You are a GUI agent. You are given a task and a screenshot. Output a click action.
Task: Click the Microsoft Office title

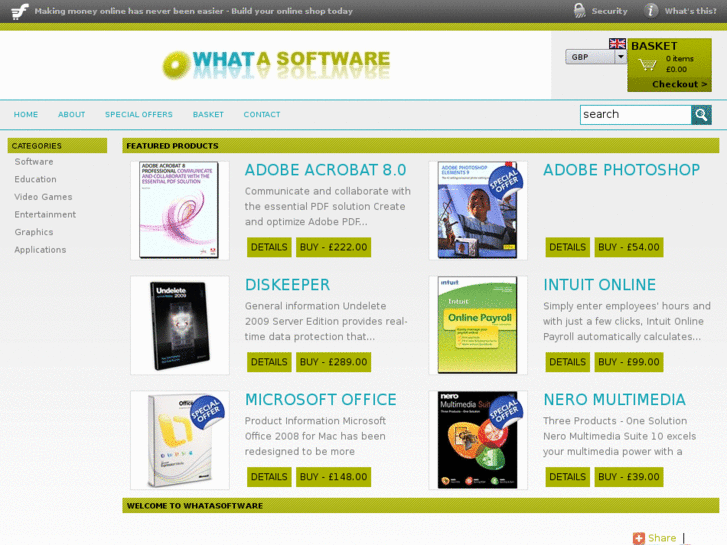coord(321,400)
